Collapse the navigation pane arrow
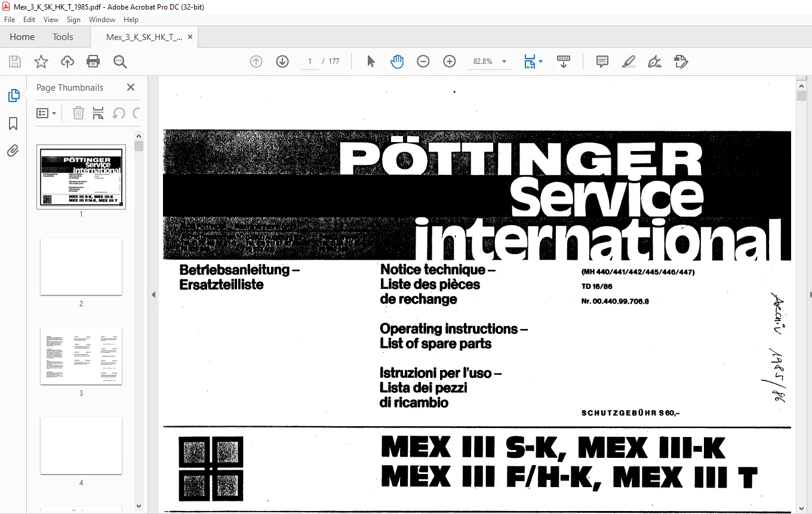This screenshot has height=514, width=812. click(x=153, y=294)
